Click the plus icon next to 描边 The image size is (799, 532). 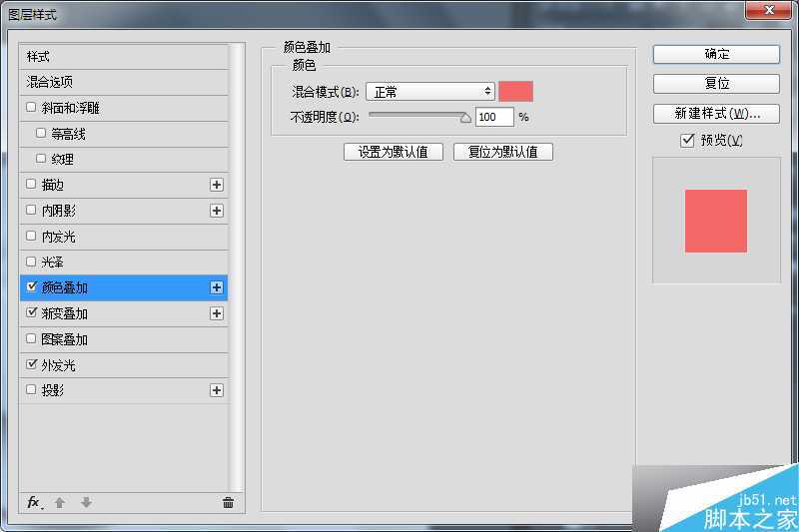(217, 185)
